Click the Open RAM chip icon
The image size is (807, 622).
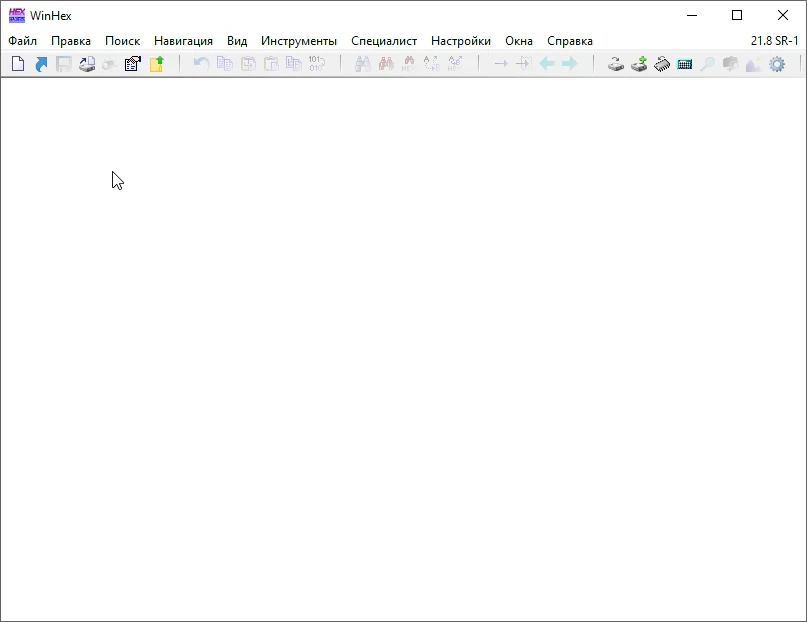coord(662,64)
